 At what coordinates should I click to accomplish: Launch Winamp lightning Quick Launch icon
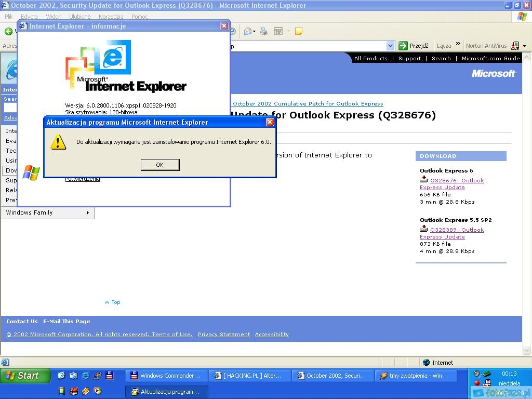86,391
